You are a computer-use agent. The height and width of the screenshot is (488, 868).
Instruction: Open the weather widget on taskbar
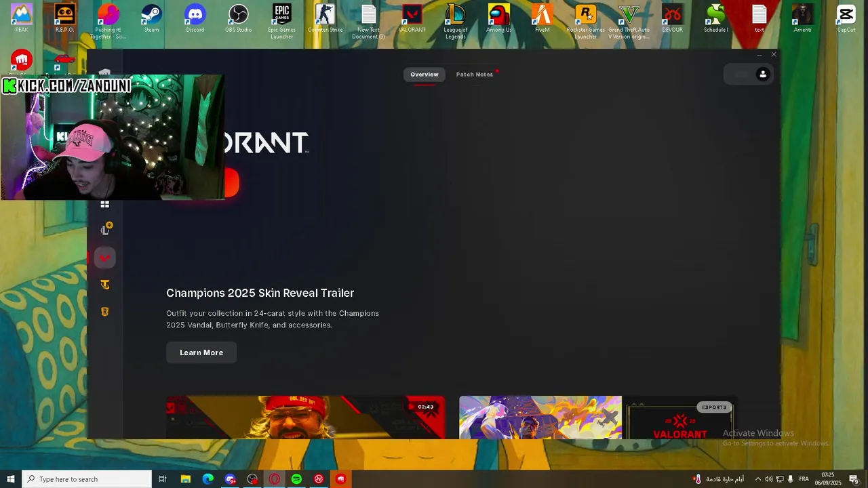click(719, 479)
